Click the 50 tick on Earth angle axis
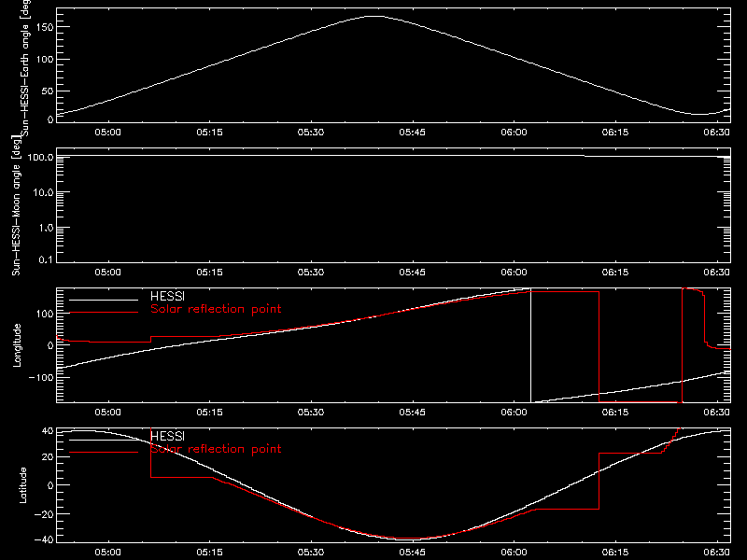This screenshot has height=560, width=747. coord(48,91)
